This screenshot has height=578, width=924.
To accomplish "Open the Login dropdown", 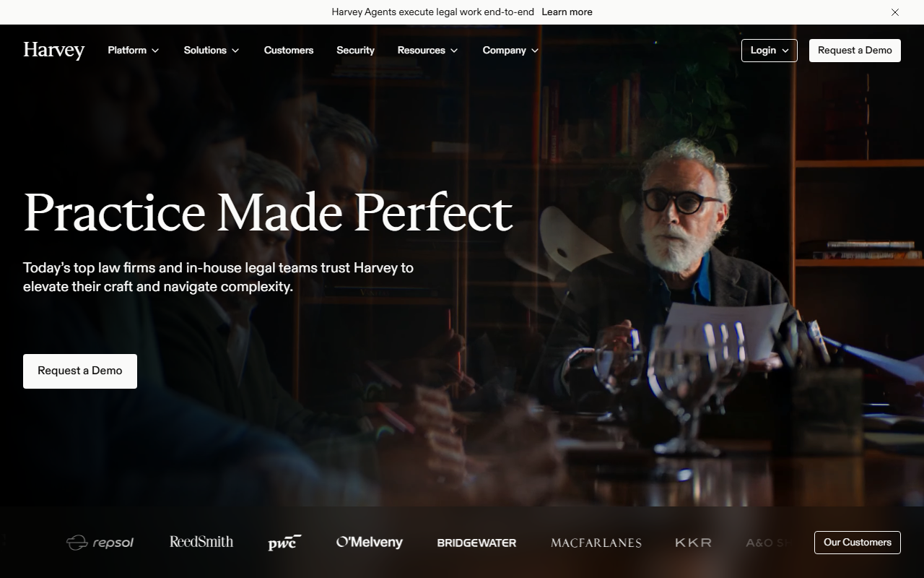I will (x=770, y=51).
